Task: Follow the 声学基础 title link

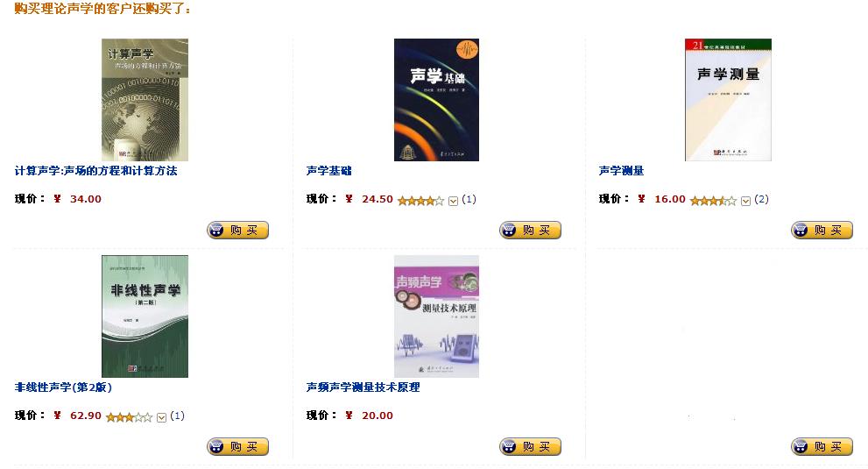Action: tap(328, 171)
